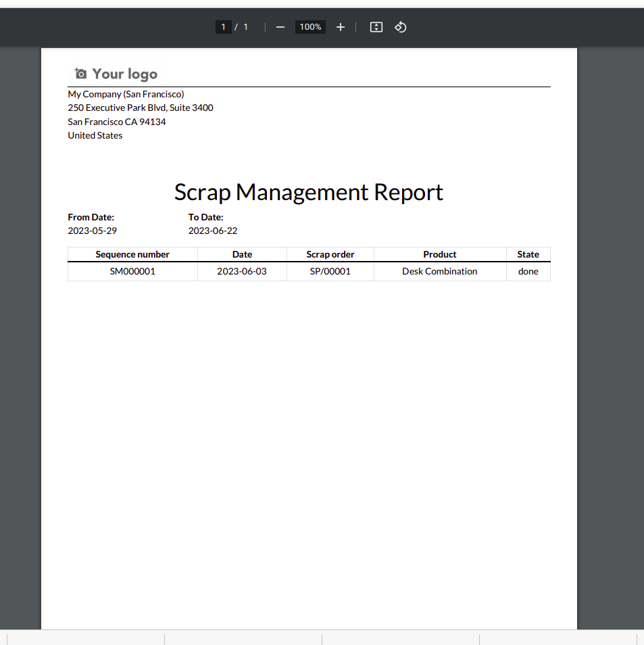
Task: Edit the current page number field
Action: point(223,27)
